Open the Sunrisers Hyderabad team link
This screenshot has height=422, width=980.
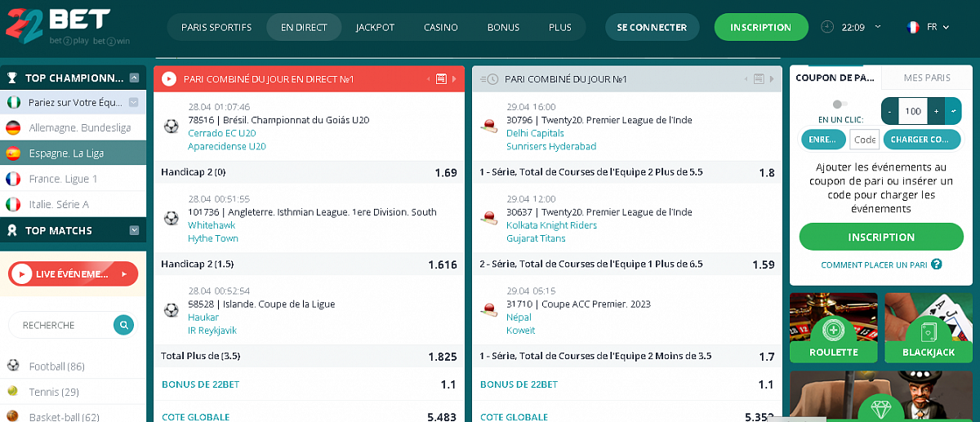tap(551, 146)
